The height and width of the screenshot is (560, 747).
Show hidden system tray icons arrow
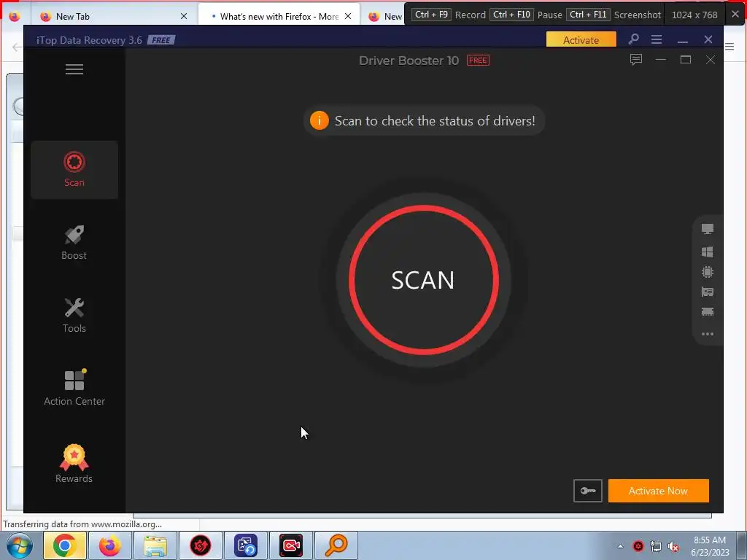620,546
